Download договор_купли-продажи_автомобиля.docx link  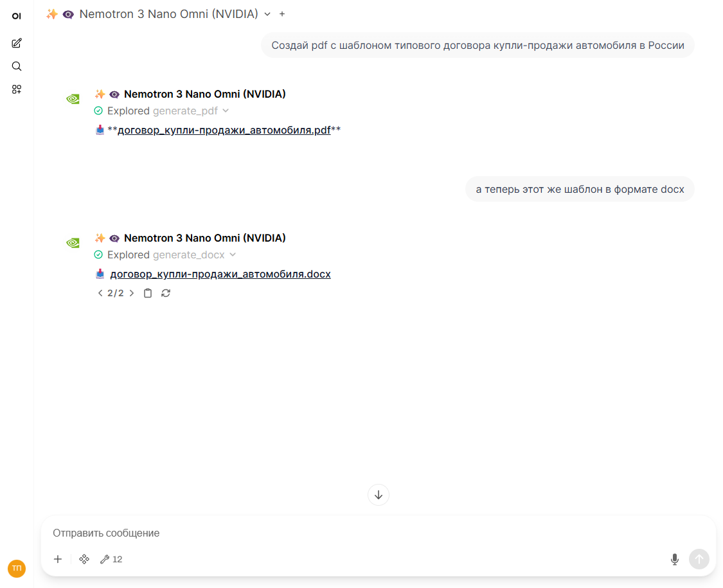(220, 274)
